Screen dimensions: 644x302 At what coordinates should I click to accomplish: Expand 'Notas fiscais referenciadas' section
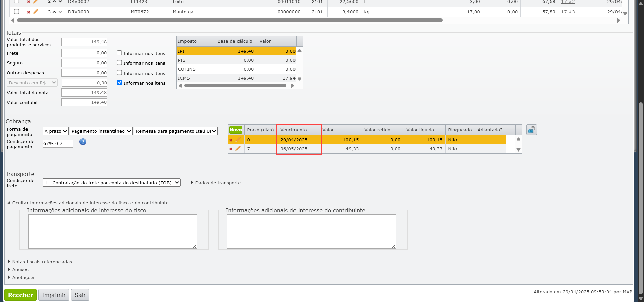click(40, 262)
